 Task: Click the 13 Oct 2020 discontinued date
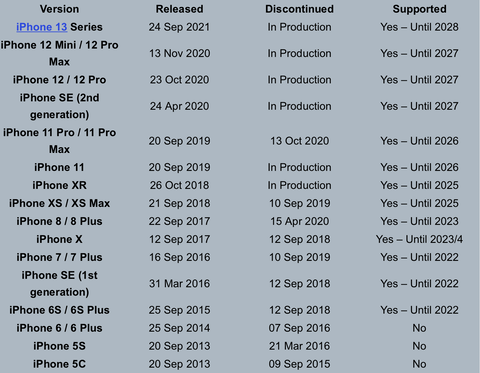tap(299, 141)
